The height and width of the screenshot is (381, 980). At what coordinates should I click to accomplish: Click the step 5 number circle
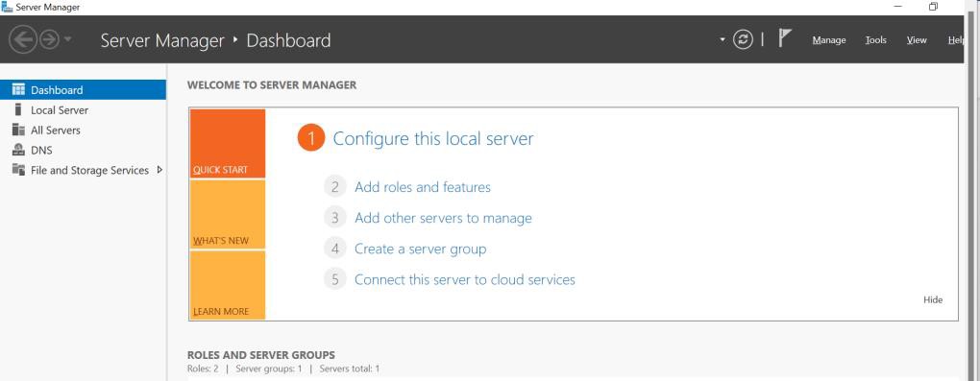(x=335, y=279)
